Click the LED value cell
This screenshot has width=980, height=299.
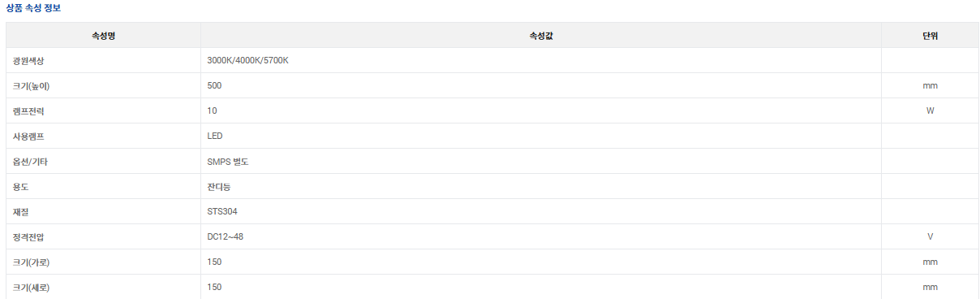[x=541, y=136]
